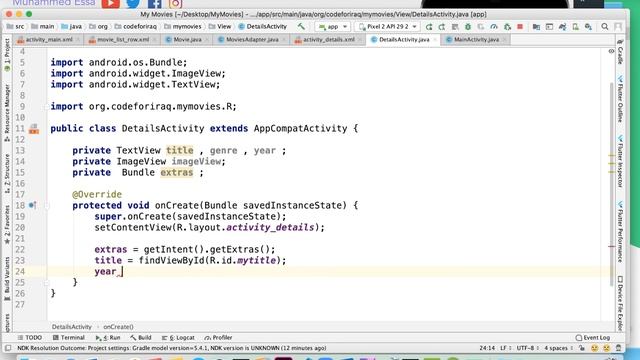This screenshot has height=360, width=640.
Task: Switch to the MoviesAdapter.java tab
Action: pyautogui.click(x=252, y=40)
